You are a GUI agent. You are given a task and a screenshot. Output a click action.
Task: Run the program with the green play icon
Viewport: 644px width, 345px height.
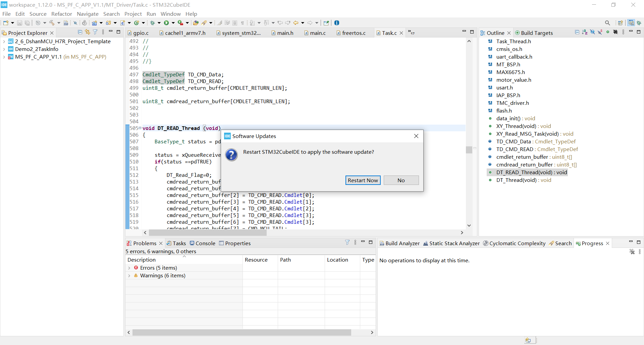point(166,23)
